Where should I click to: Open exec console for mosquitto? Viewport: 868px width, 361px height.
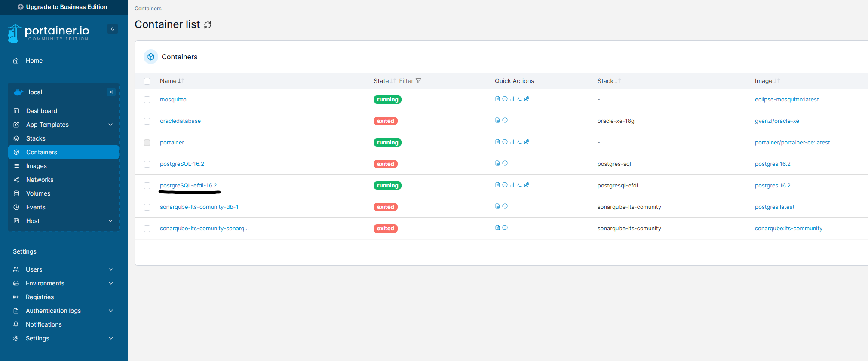[519, 99]
